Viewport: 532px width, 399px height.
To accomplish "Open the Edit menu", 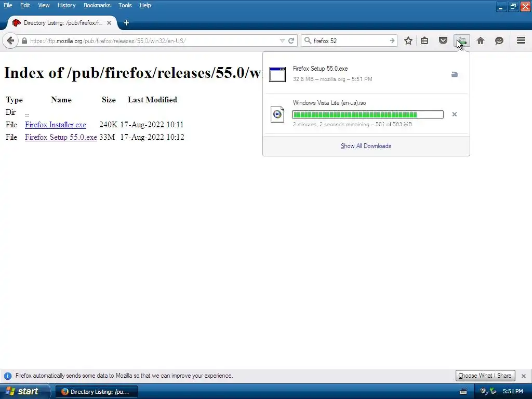I will (25, 5).
